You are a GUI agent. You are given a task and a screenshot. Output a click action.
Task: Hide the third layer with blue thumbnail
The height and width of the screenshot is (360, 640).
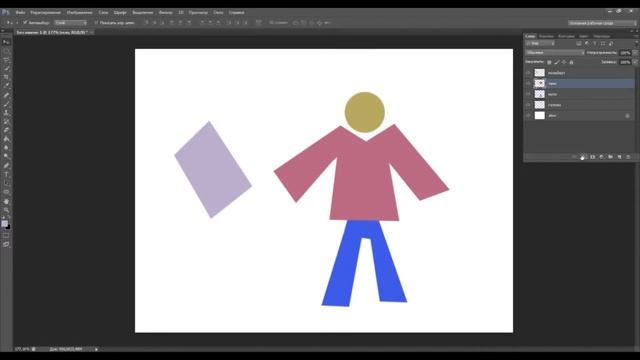point(528,94)
